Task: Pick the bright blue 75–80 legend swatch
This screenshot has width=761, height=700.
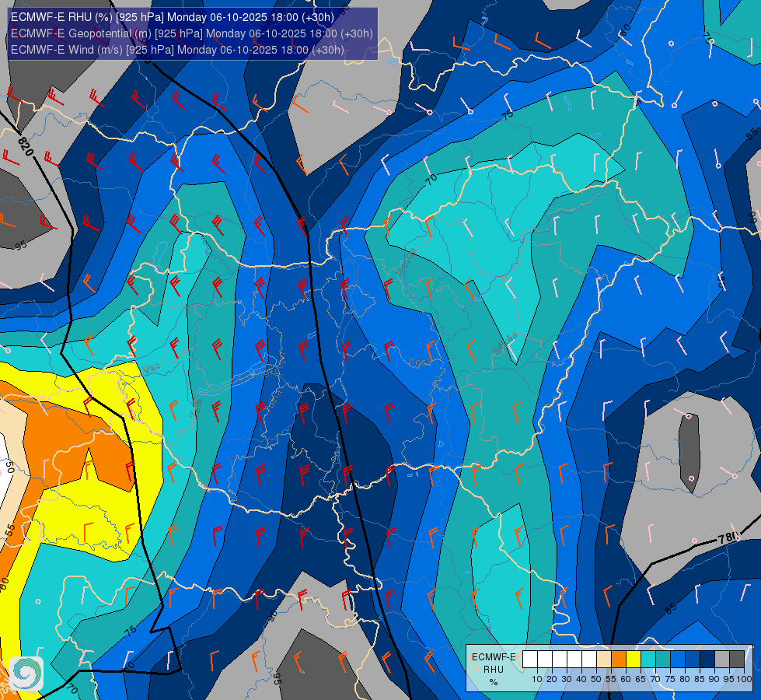Action: (678, 659)
